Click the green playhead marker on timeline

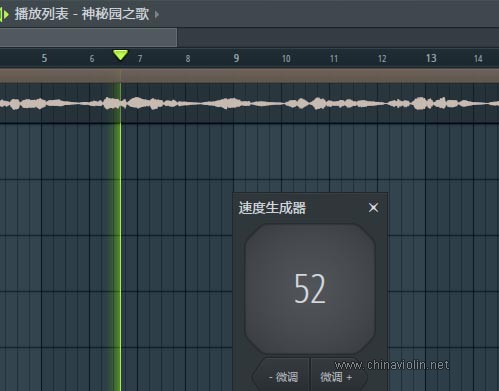[x=120, y=55]
